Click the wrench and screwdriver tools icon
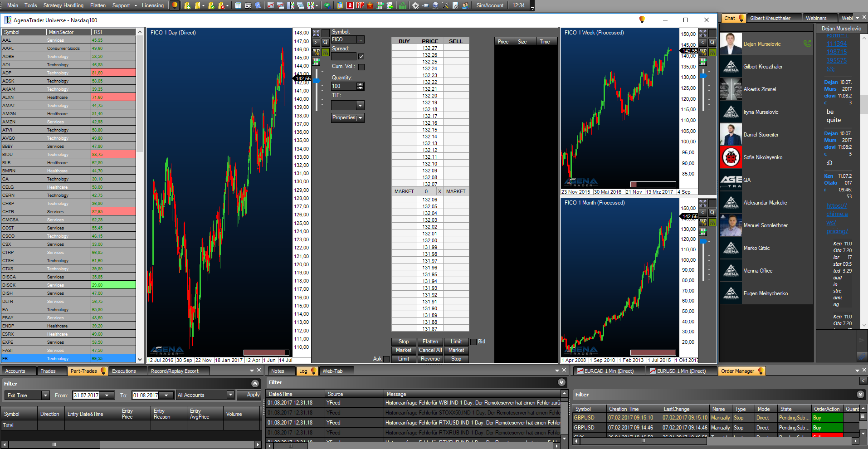The width and height of the screenshot is (868, 449). [445, 5]
